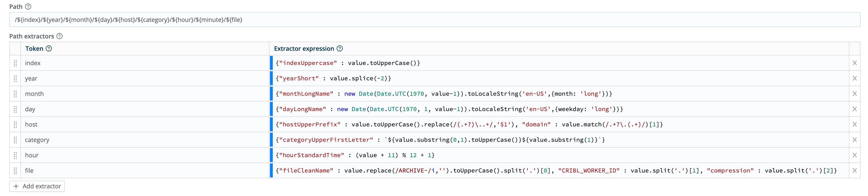Remove the hour extractor row
The width and height of the screenshot is (868, 196).
855,155
